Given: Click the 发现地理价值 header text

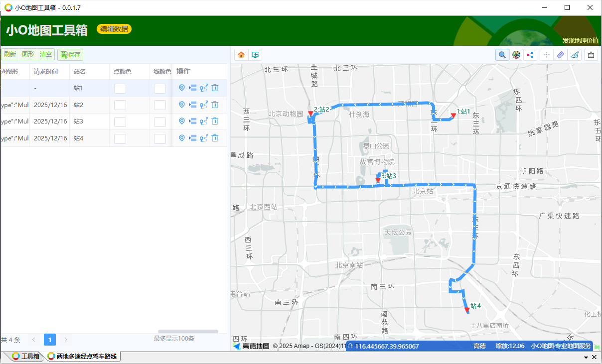Looking at the screenshot, I should pyautogui.click(x=580, y=40).
